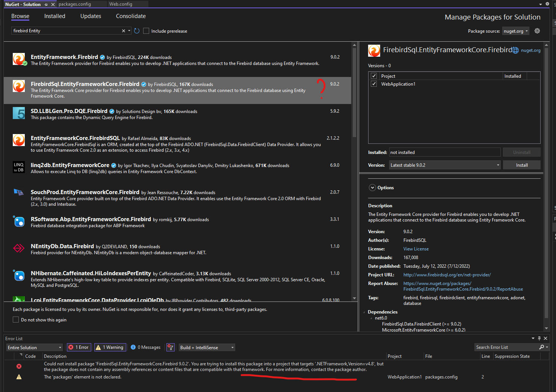Open the Web.config document tab
Image resolution: width=556 pixels, height=392 pixels.
point(121,4)
